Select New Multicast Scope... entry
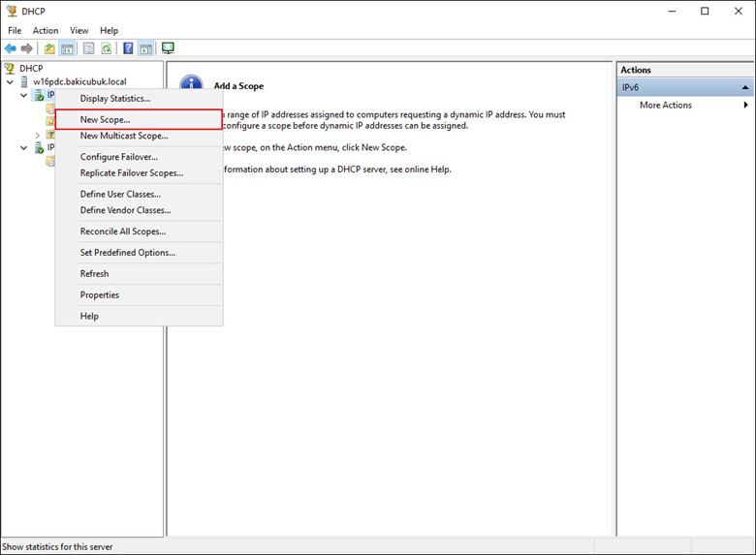The image size is (756, 555). (139, 136)
